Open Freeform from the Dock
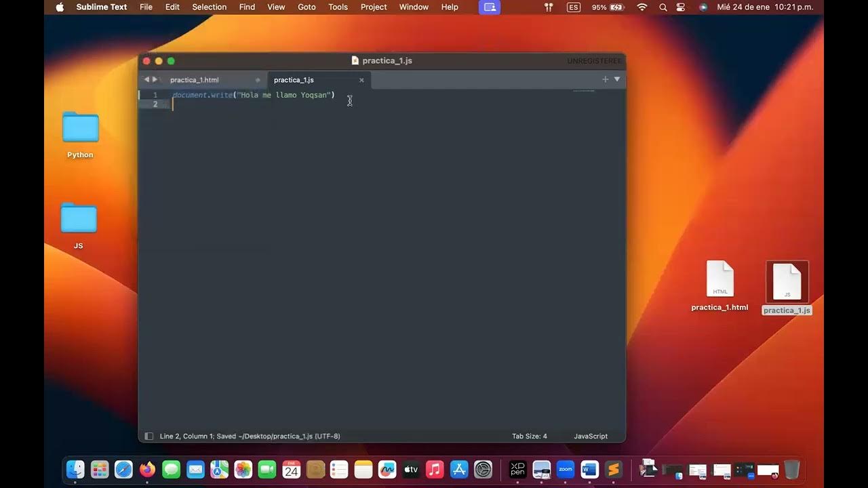Screen dimensions: 868x488 (x=387, y=469)
